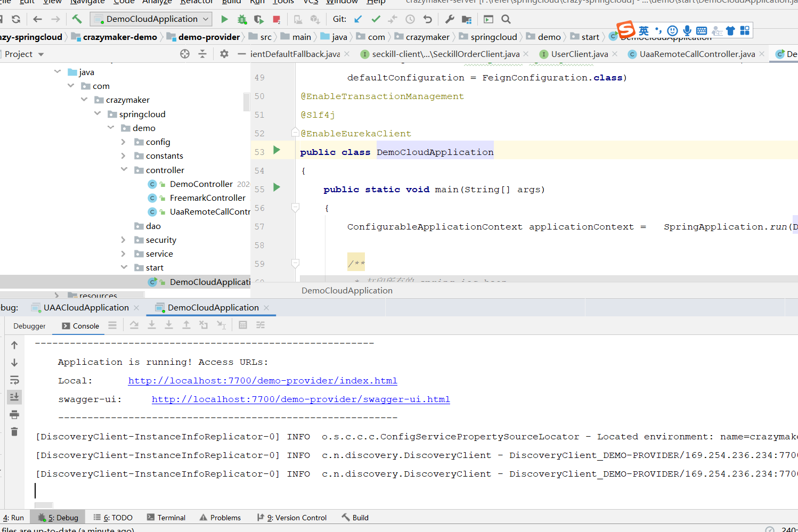This screenshot has height=532, width=798.
Task: Click run gutter icon on line 53
Action: pos(276,150)
